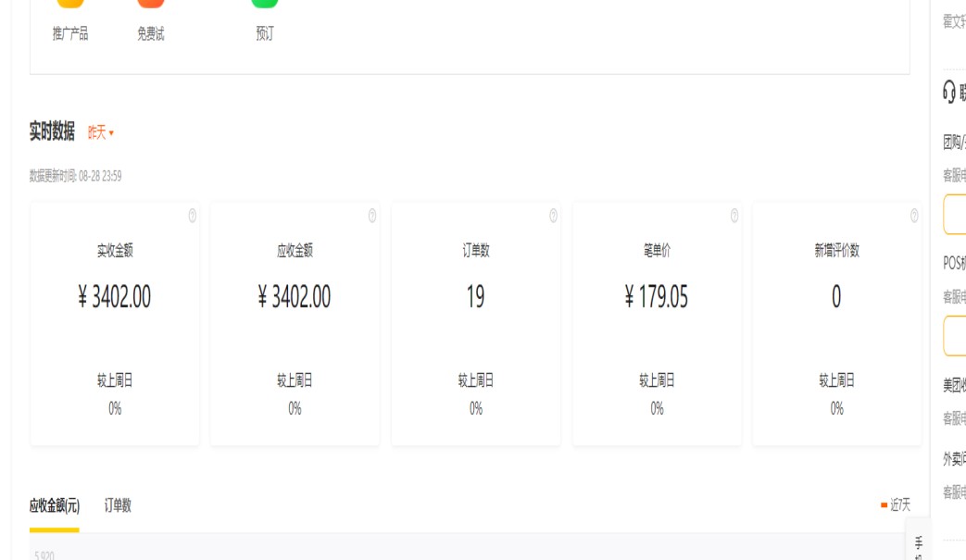The height and width of the screenshot is (560, 966).
Task: Click the 推广产品 label link
Action: (x=70, y=34)
